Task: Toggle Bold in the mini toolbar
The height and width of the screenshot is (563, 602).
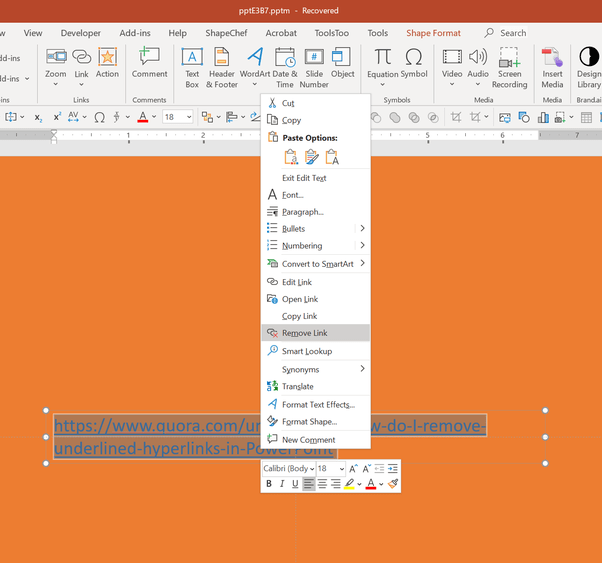Action: pyautogui.click(x=269, y=484)
